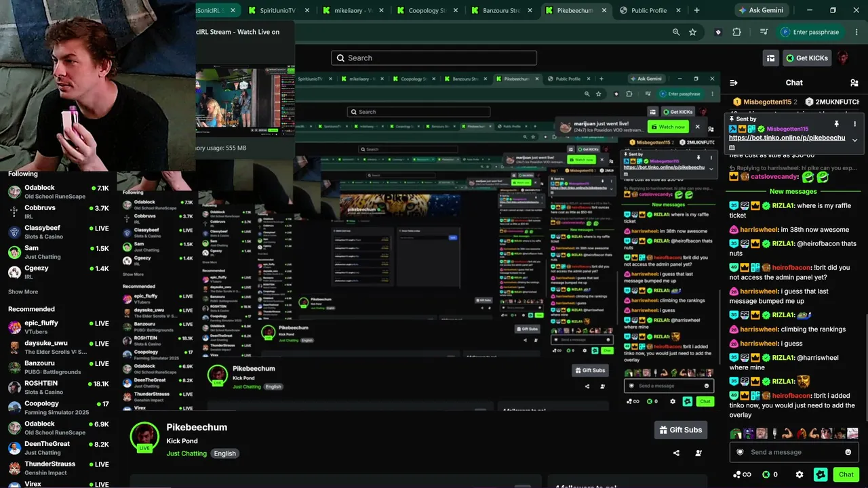Open epic_fluffy in Recommended list
Viewport: 868px width, 488px height.
point(58,327)
